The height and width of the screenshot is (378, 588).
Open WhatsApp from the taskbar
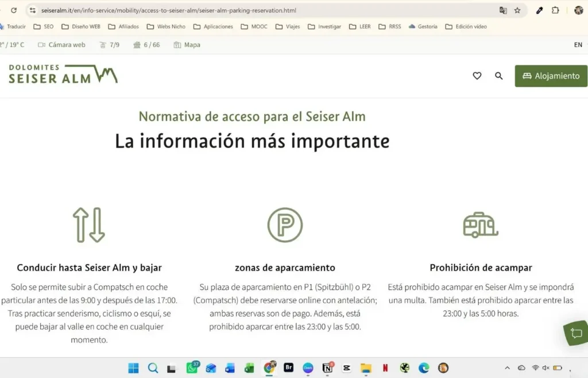pyautogui.click(x=192, y=368)
